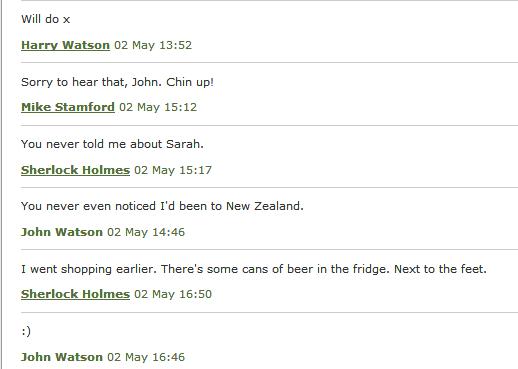This screenshot has height=369, width=518.
Task: Click the comment about beer in the fridge
Action: pyautogui.click(x=254, y=269)
